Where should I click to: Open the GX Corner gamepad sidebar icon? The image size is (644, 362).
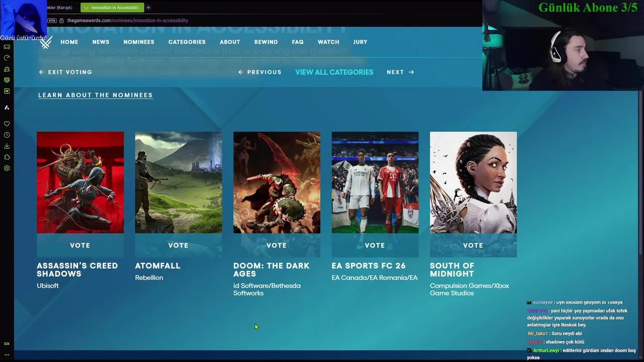point(7,47)
